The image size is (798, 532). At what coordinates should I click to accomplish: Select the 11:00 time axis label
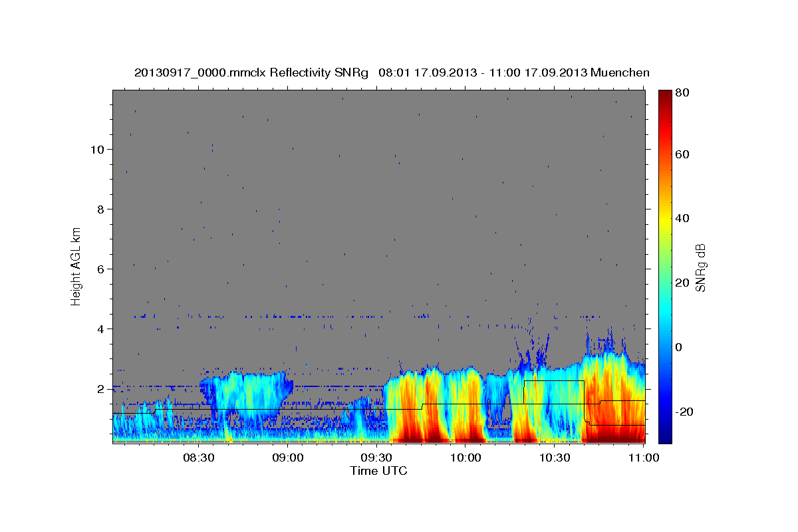tap(644, 458)
